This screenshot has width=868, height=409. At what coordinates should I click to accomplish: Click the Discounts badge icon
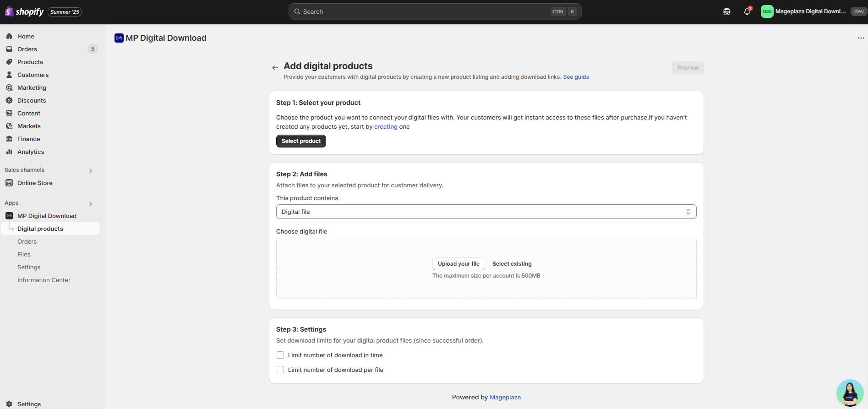tap(9, 100)
